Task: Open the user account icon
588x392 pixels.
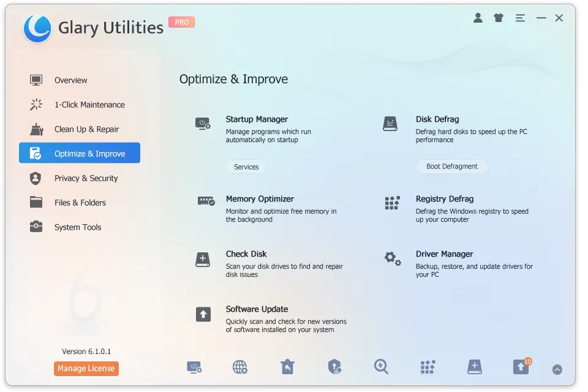Action: [478, 18]
